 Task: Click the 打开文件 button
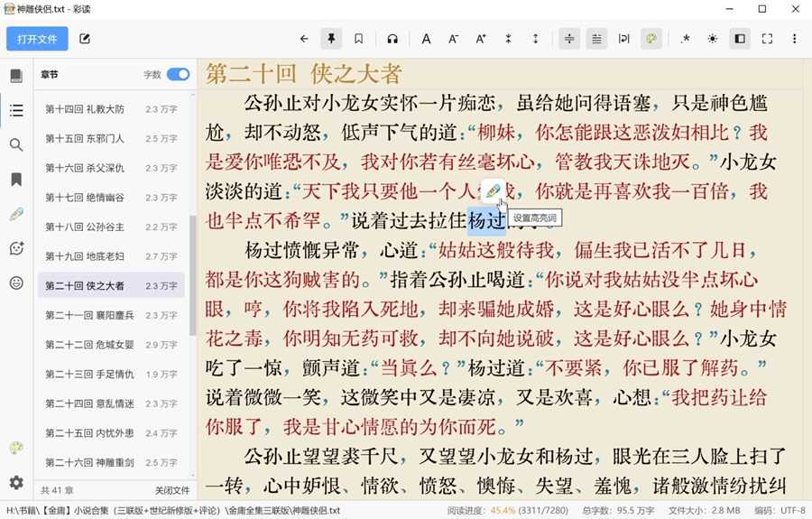[37, 39]
